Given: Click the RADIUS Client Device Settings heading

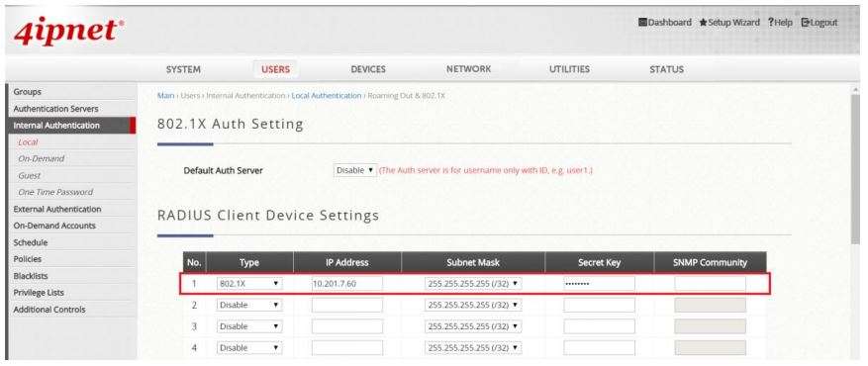Looking at the screenshot, I should pyautogui.click(x=268, y=215).
